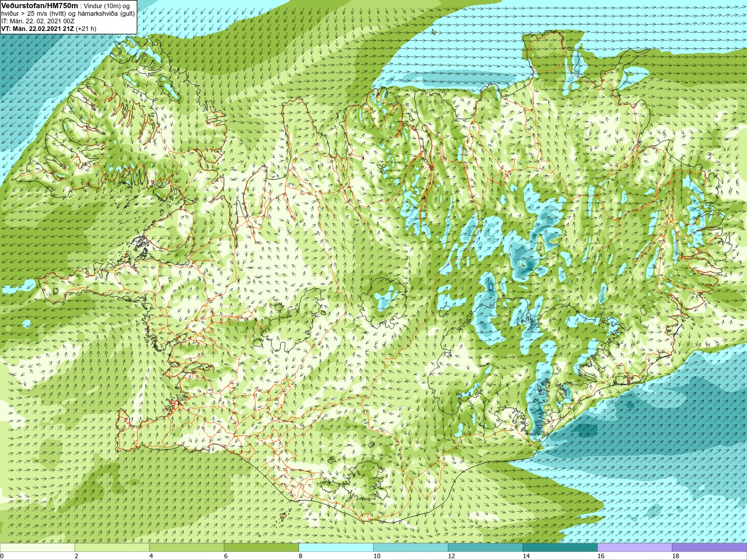
Task: Click the turquoise 10–12 m/s legend swatch
Action: pyautogui.click(x=411, y=548)
